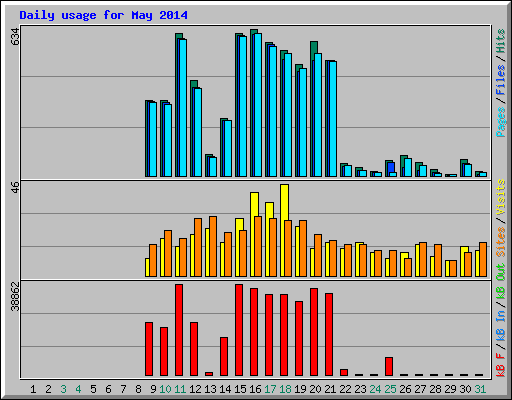
Task: Click the orange sites bar for day 31
Action: pyautogui.click(x=483, y=260)
